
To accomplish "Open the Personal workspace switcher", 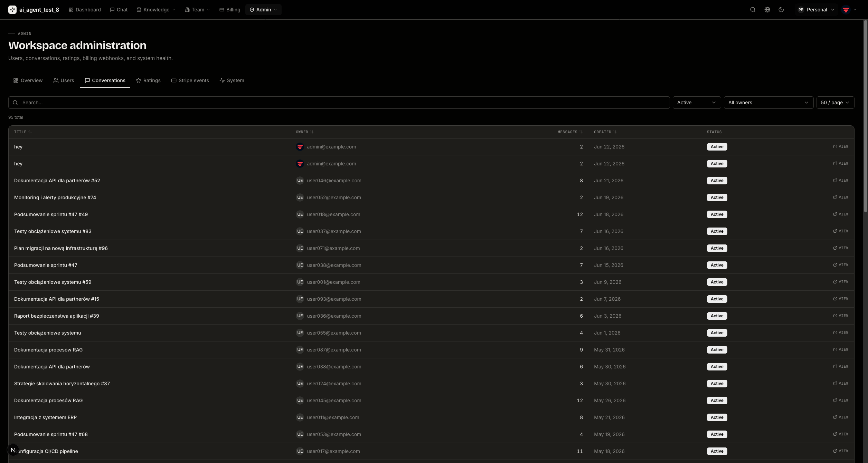I will 816,10.
